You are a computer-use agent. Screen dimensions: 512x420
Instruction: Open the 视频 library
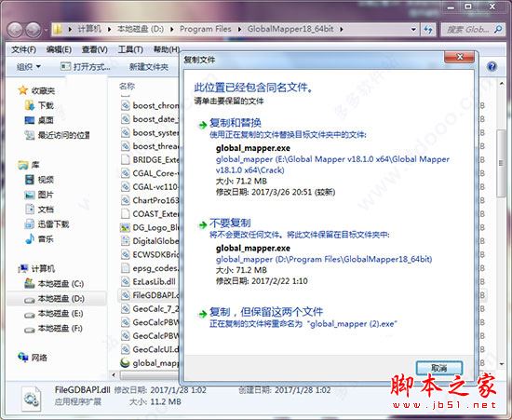[39, 180]
